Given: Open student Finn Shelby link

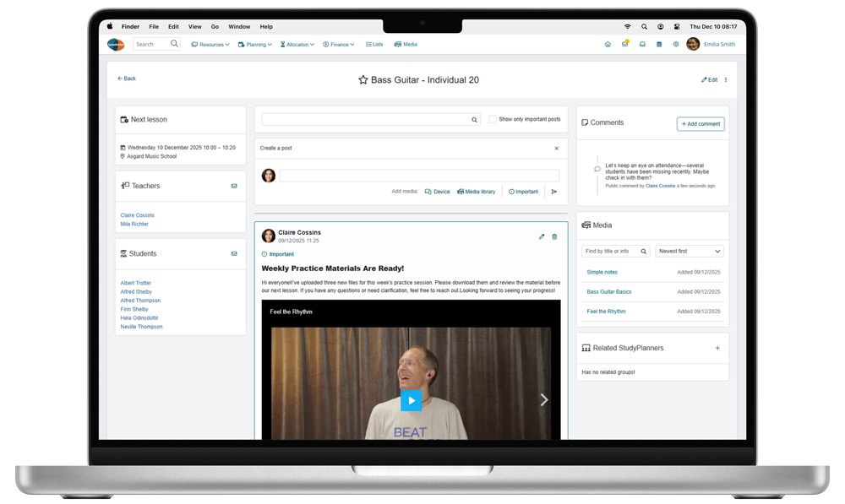Looking at the screenshot, I should click(134, 310).
